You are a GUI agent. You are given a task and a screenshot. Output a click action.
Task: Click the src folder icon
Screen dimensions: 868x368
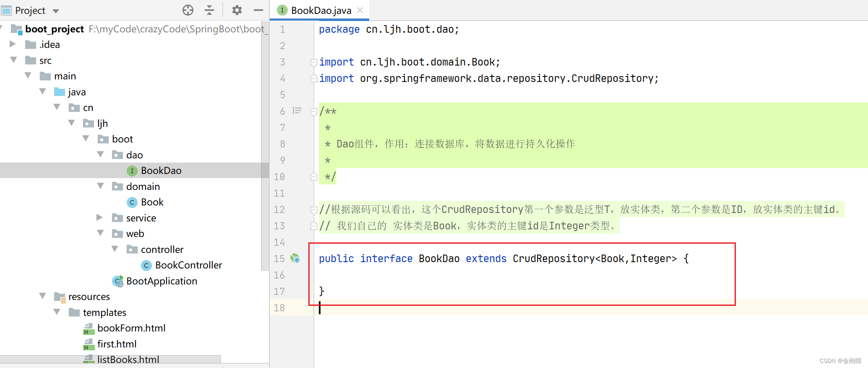pos(31,60)
